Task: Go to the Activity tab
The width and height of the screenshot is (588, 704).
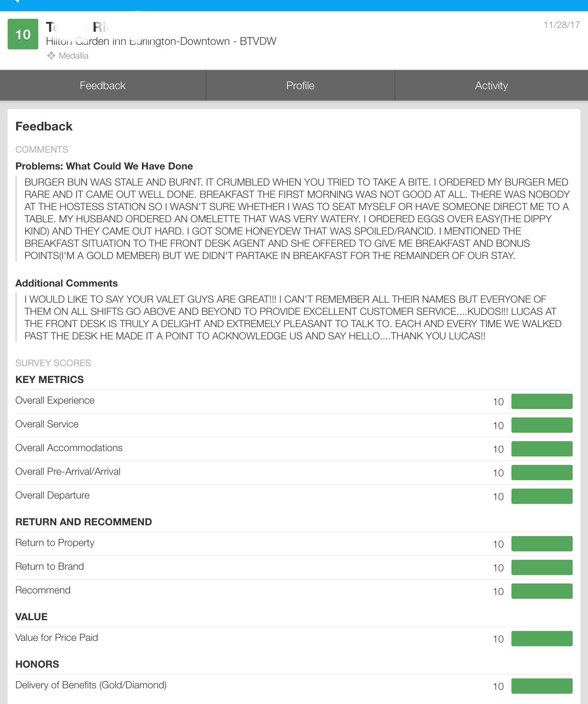Action: (x=491, y=86)
